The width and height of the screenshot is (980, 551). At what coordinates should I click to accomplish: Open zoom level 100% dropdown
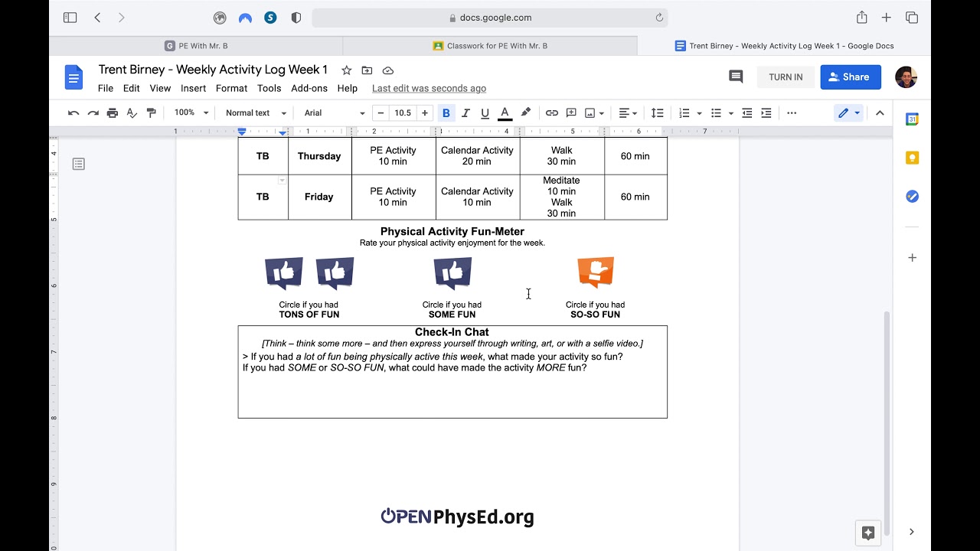[x=191, y=113]
